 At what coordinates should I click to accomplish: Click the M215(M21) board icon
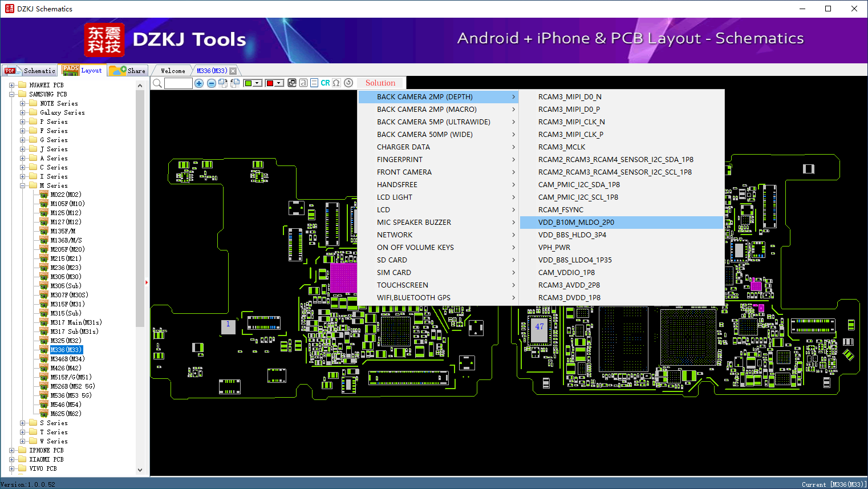44,258
